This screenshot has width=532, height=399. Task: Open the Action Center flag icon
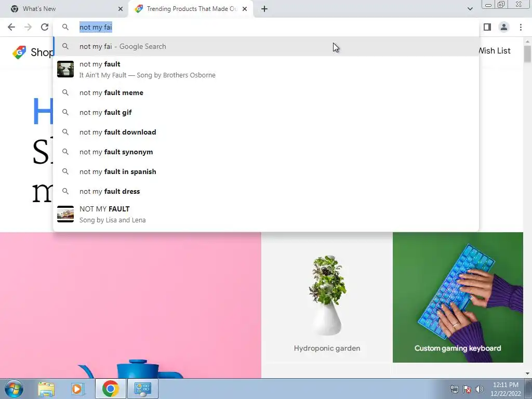[x=467, y=389]
